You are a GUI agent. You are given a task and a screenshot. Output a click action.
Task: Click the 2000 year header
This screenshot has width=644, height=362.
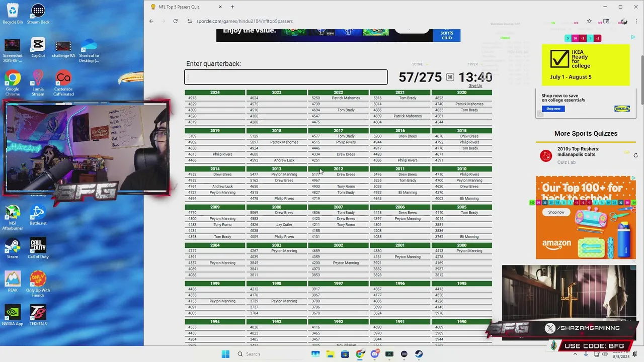pyautogui.click(x=461, y=245)
